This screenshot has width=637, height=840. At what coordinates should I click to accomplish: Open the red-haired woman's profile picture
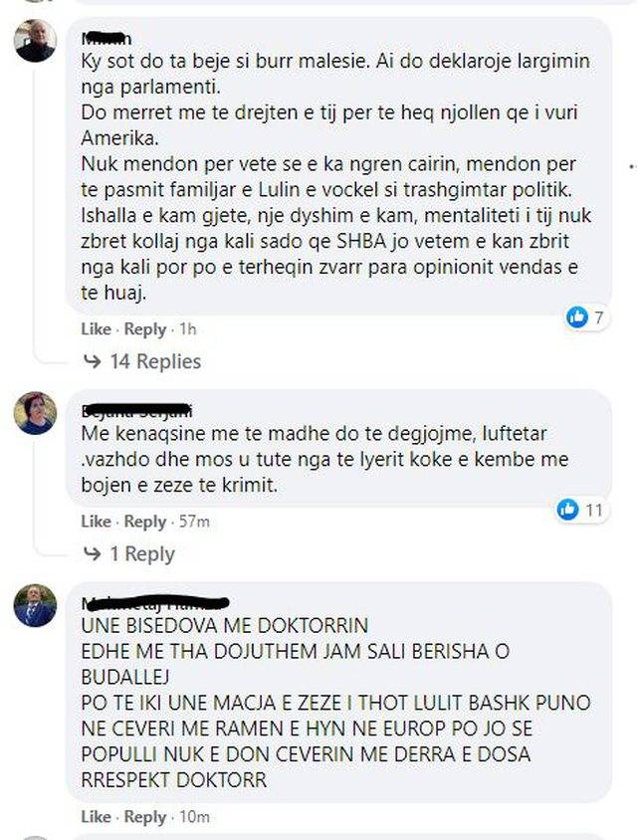pyautogui.click(x=36, y=412)
